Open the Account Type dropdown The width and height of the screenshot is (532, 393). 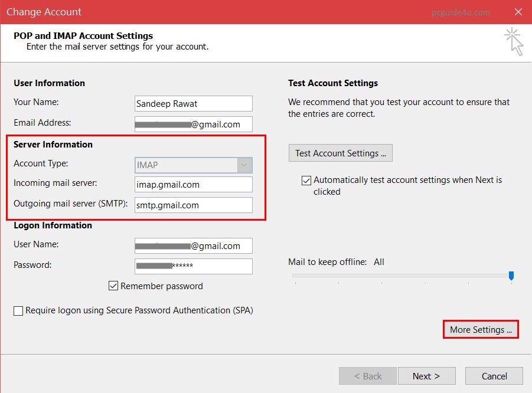pos(245,166)
